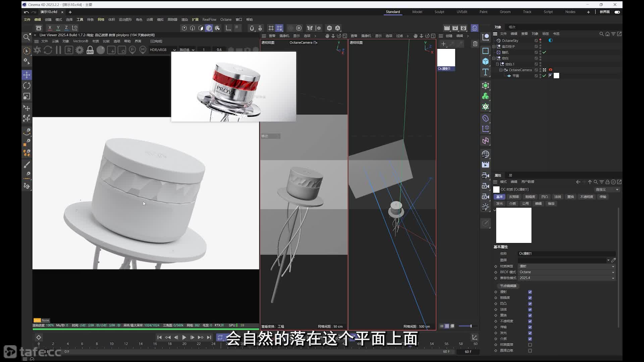Select the Rotate tool in left toolbar
The width and height of the screenshot is (644, 362).
27,85
